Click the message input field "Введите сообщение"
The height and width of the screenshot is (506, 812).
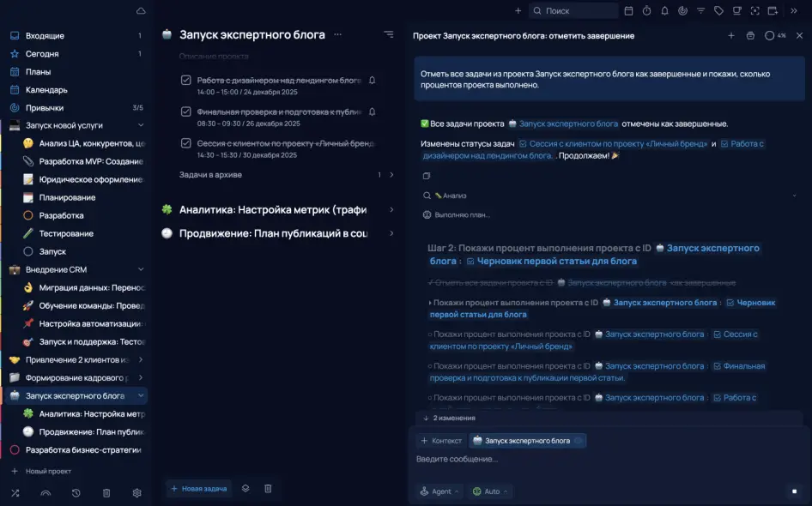point(601,459)
